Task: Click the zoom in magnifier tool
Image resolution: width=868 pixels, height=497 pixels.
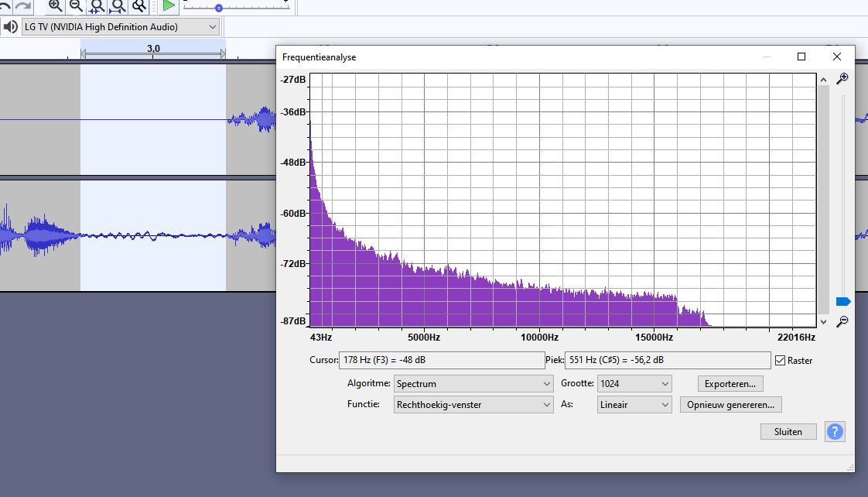Action: coord(55,5)
